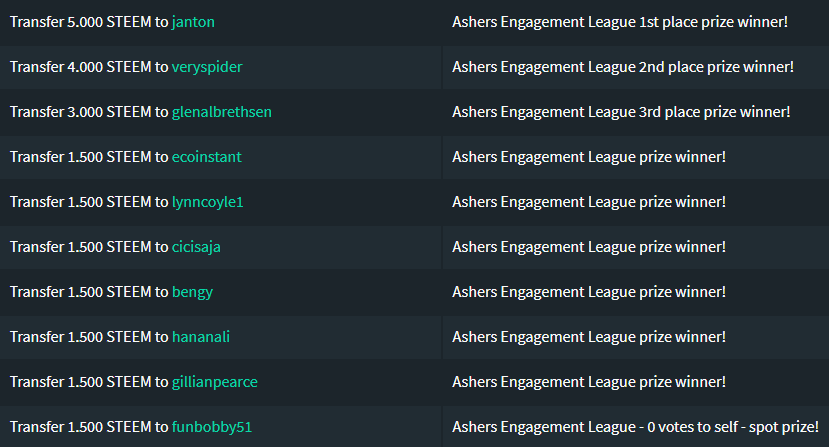829x447 pixels.
Task: Select the Transfer 5.000 STEEM row text
Action: (x=112, y=22)
